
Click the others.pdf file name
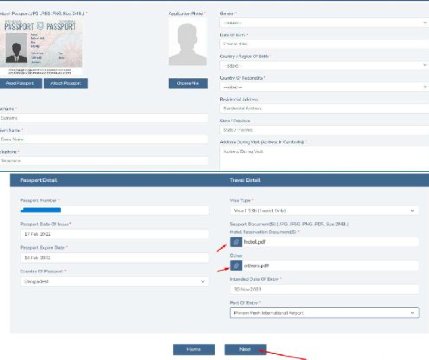pos(256,266)
